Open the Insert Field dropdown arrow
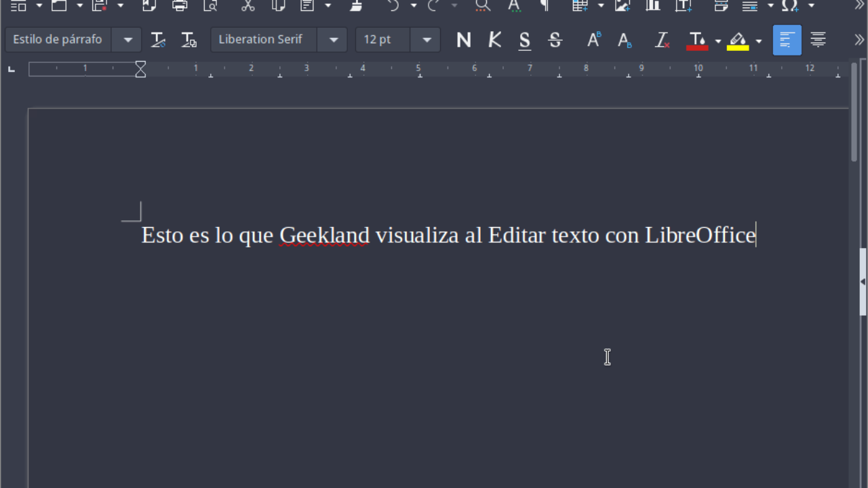This screenshot has width=868, height=488. click(x=770, y=5)
